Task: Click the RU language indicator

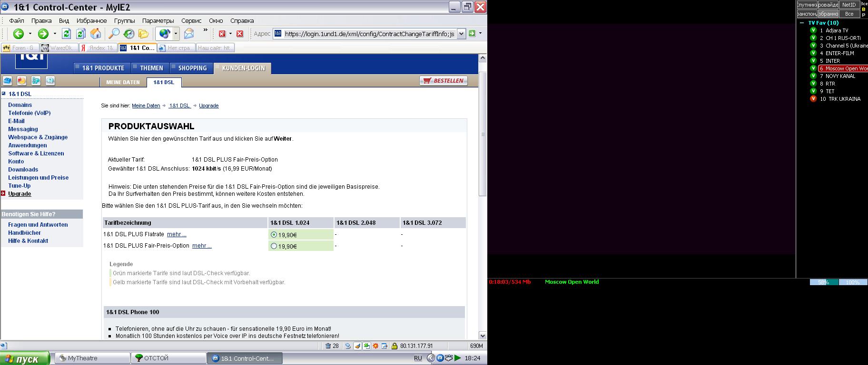Action: click(x=418, y=358)
